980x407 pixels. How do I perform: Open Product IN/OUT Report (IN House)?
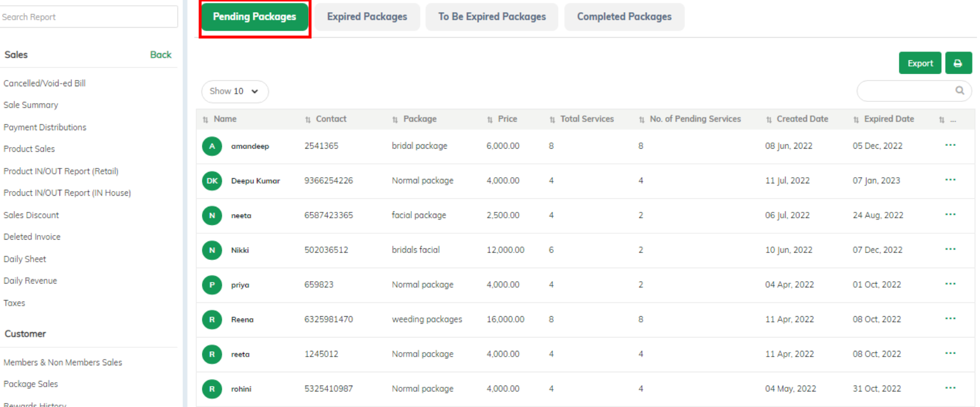(67, 193)
